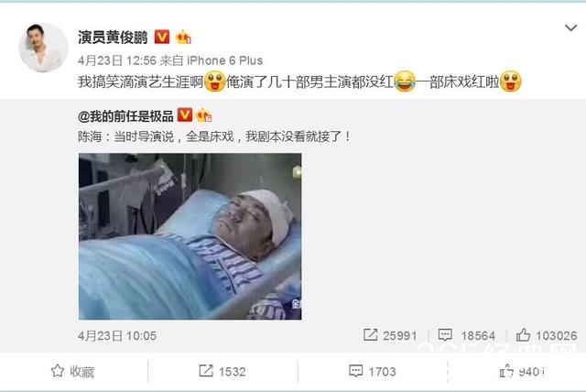Open 演员黄俊鹏 username link
This screenshot has height=392, width=586.
(113, 38)
